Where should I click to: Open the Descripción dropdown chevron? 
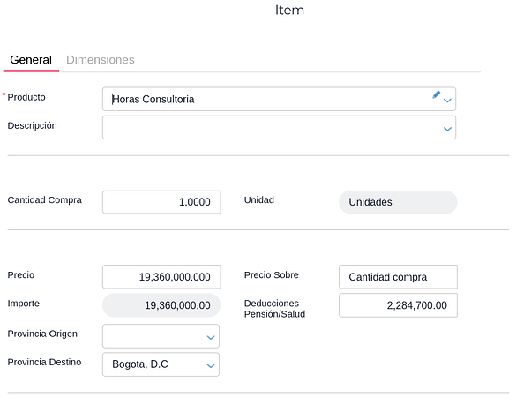(x=448, y=129)
